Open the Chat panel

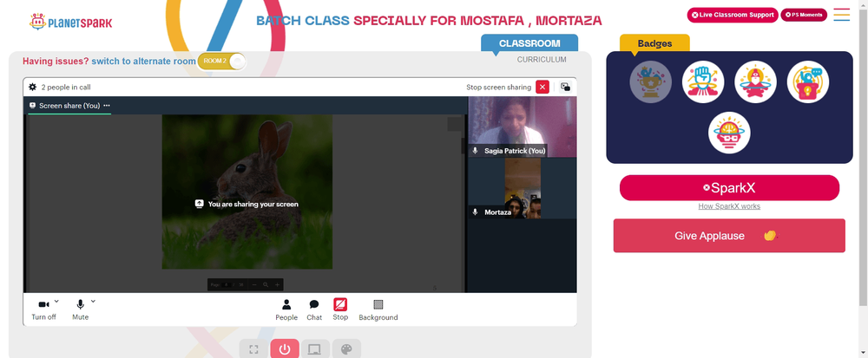pos(314,310)
